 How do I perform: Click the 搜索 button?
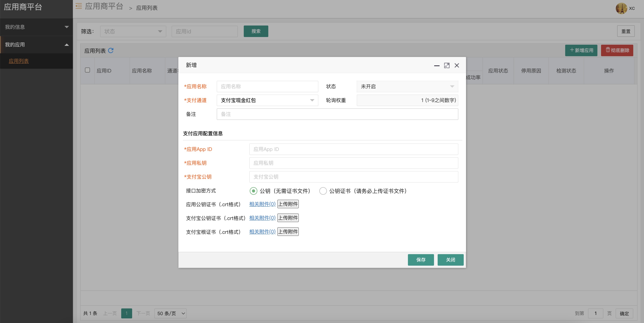click(256, 31)
